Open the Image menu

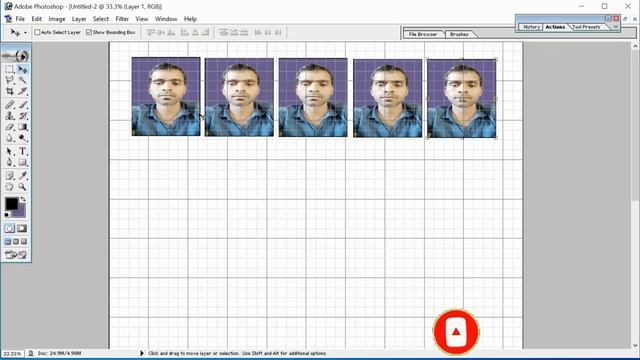click(x=57, y=19)
